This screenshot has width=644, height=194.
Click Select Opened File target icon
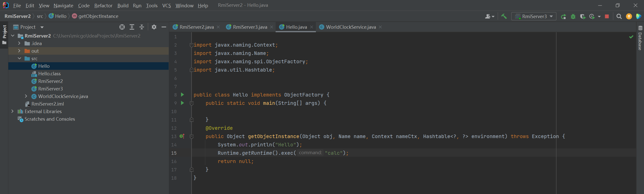(122, 27)
